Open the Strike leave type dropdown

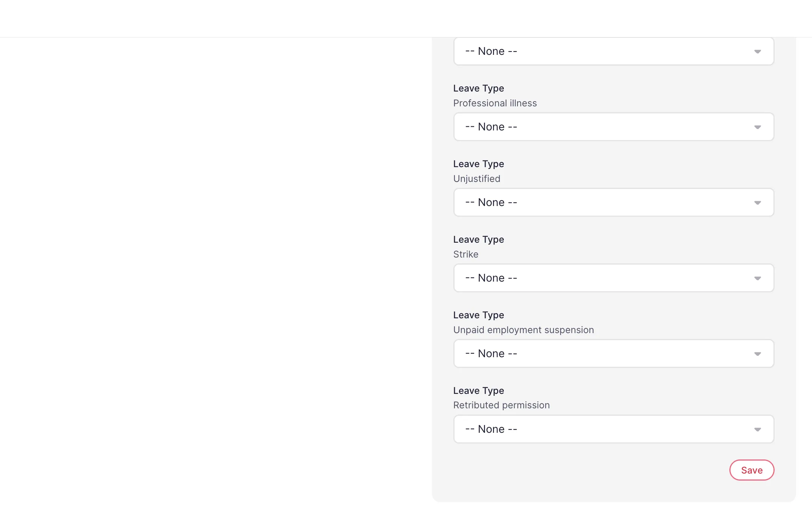613,278
